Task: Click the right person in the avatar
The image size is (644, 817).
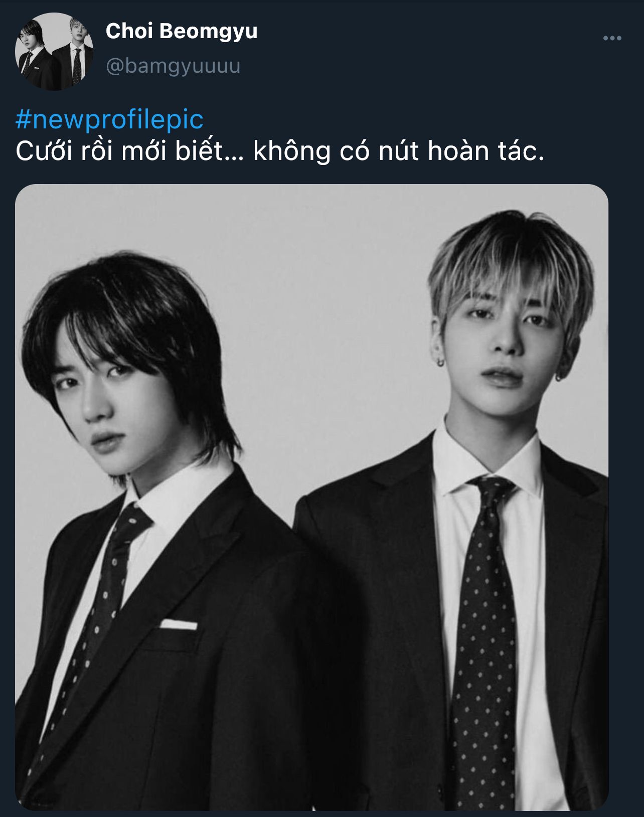Action: 74,50
